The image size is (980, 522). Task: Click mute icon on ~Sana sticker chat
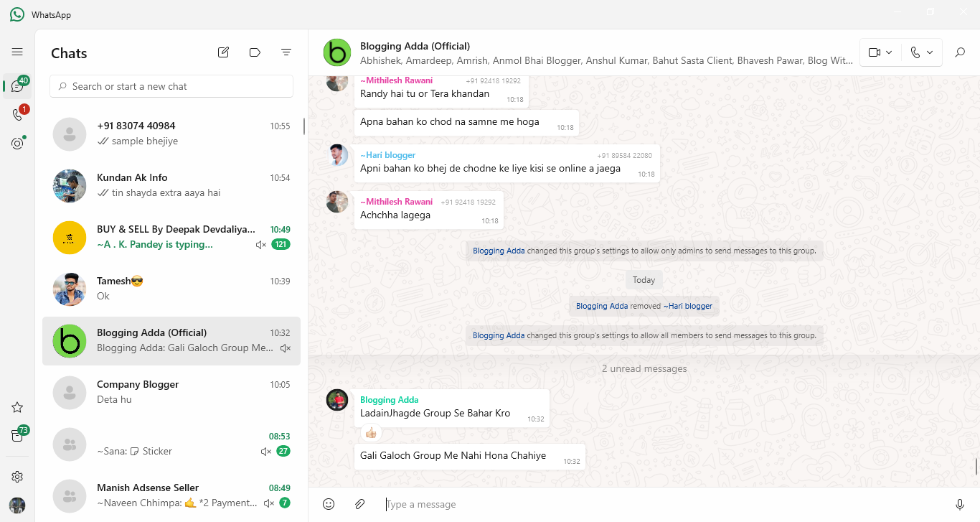pyautogui.click(x=266, y=452)
